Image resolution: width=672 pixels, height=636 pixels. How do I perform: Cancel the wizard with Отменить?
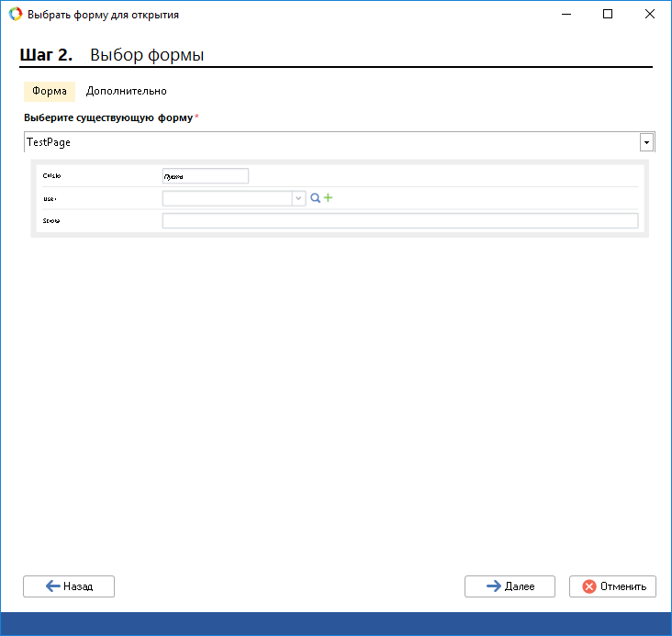click(612, 586)
